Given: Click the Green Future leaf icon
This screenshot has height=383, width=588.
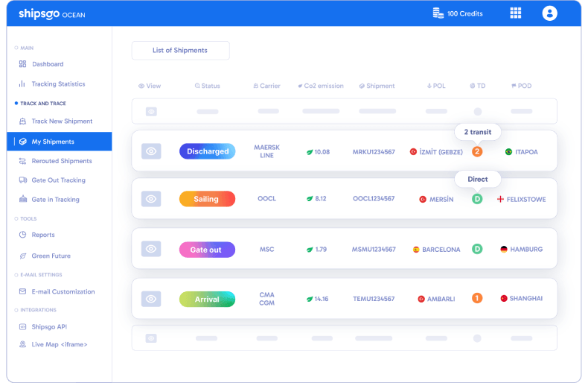Looking at the screenshot, I should [22, 256].
